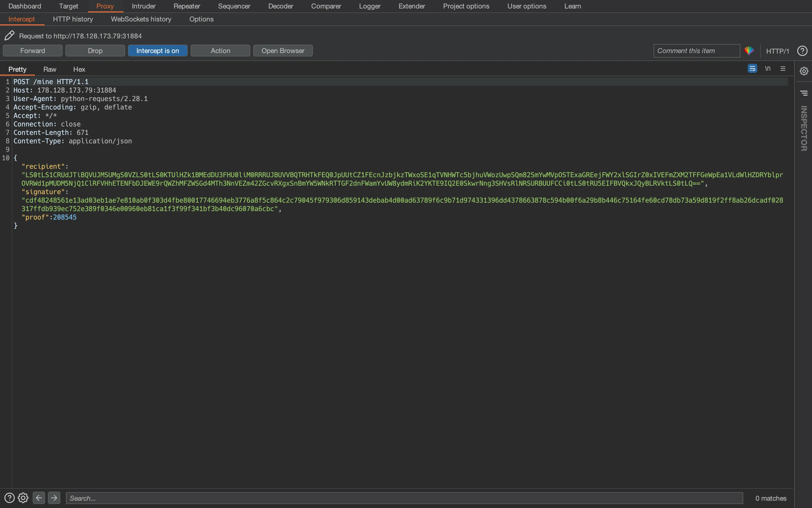Open the WebSockets history tab

click(141, 19)
